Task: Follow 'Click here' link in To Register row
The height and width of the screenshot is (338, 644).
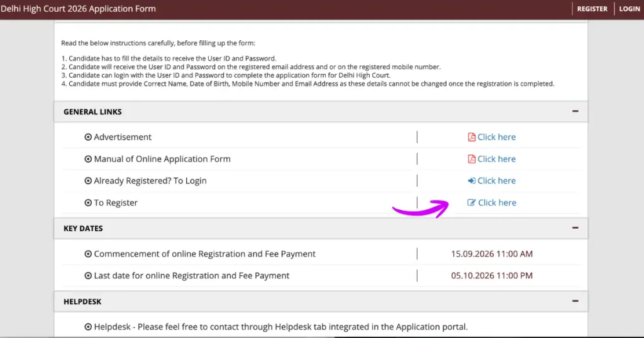Action: click(x=497, y=203)
